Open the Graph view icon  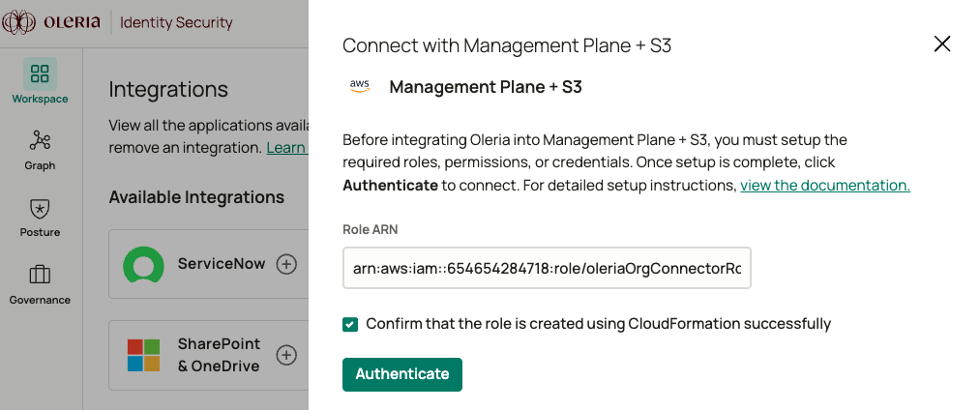40,141
